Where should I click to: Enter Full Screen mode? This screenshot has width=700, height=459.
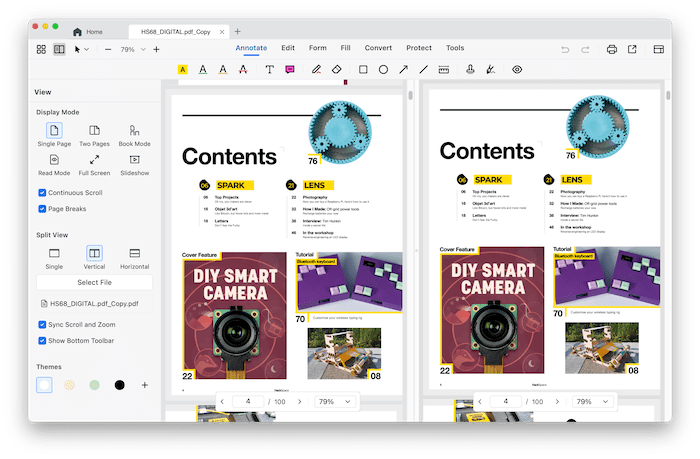click(x=94, y=161)
